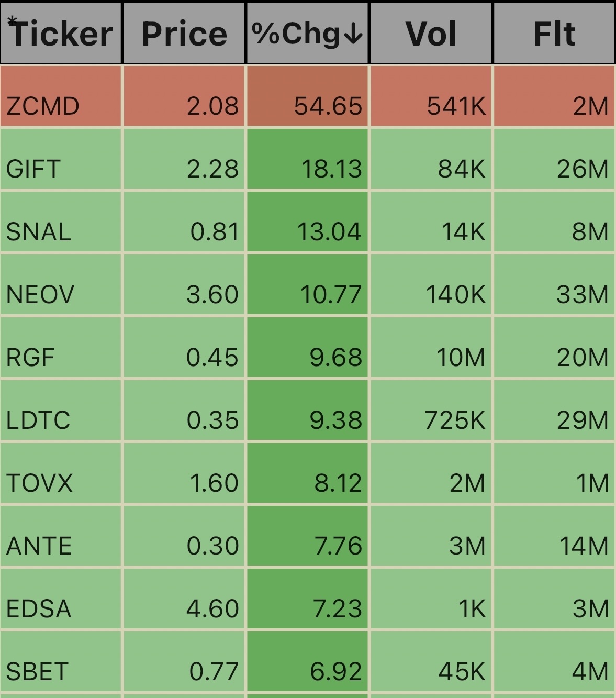Click LDTC's 725K volume cell
Image resolution: width=616 pixels, height=698 pixels.
pos(431,410)
